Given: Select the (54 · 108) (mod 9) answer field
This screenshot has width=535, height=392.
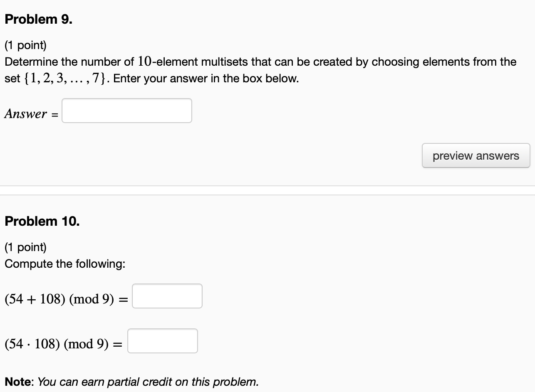Looking at the screenshot, I should pos(162,341).
